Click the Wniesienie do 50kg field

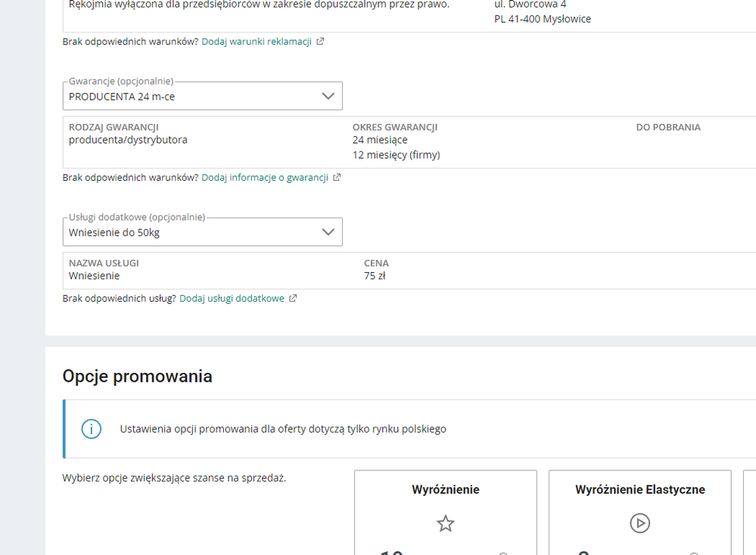point(189,233)
